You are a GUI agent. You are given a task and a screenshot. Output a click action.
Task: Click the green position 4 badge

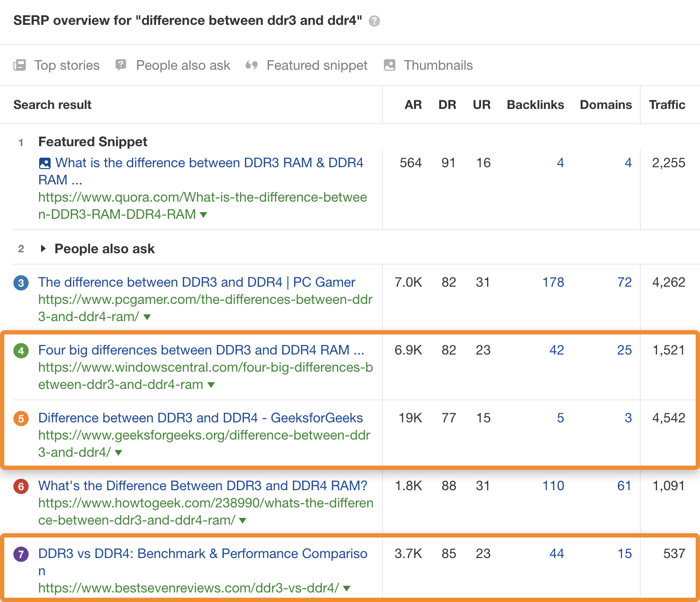[x=21, y=350]
